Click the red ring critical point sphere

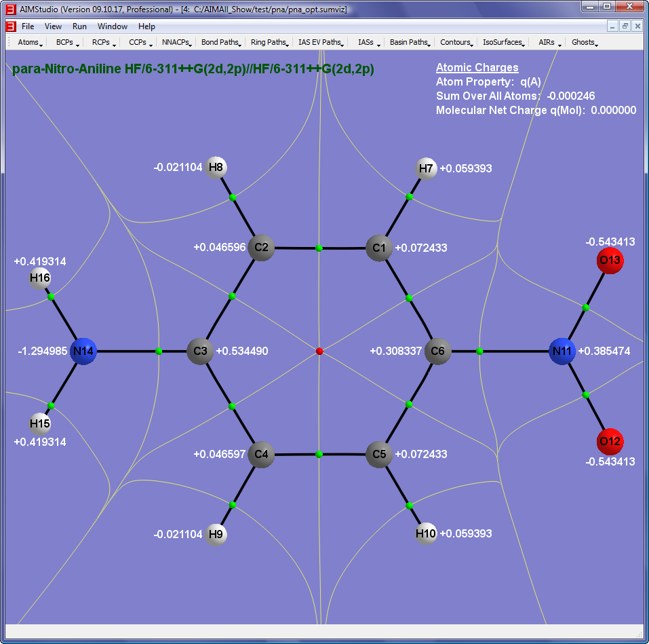(319, 352)
